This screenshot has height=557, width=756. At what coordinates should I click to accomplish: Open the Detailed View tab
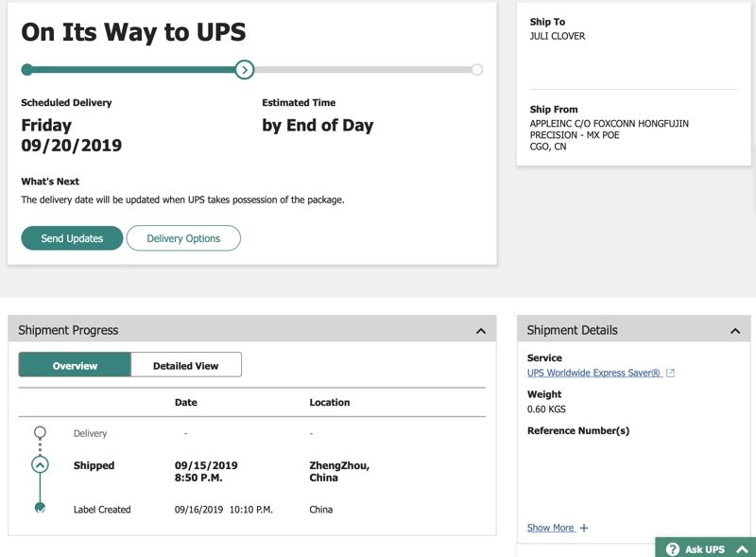point(185,365)
